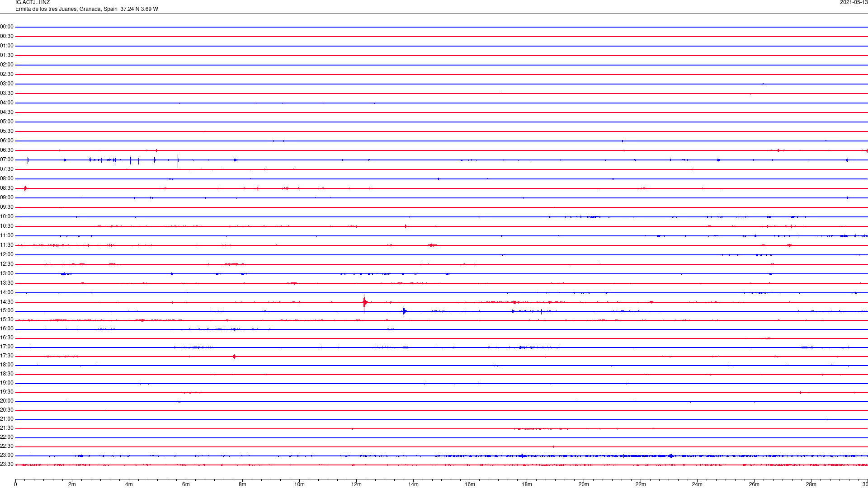The image size is (868, 488).
Task: Click the red burst mid 11:30 trace
Action: coord(432,245)
